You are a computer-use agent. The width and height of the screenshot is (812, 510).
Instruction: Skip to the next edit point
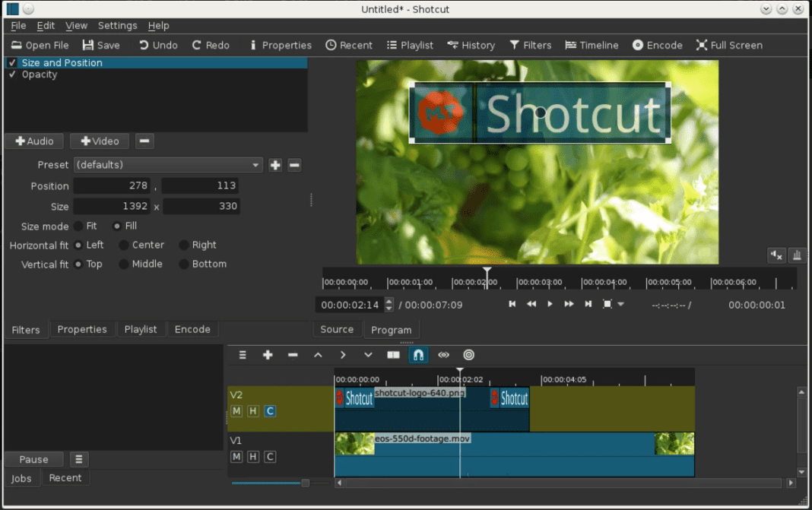point(586,303)
